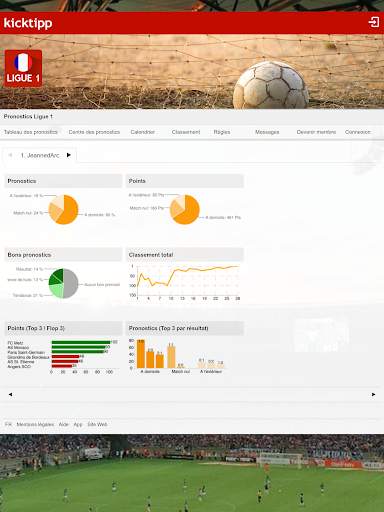Viewport: 384px width, 512px height.
Task: Open the Connexion tab
Action: (x=358, y=132)
